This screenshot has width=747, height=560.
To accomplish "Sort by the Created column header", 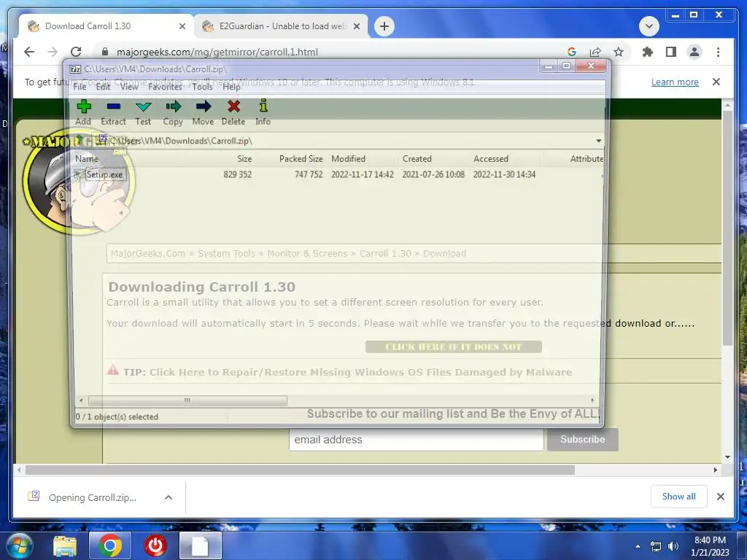I will point(417,158).
